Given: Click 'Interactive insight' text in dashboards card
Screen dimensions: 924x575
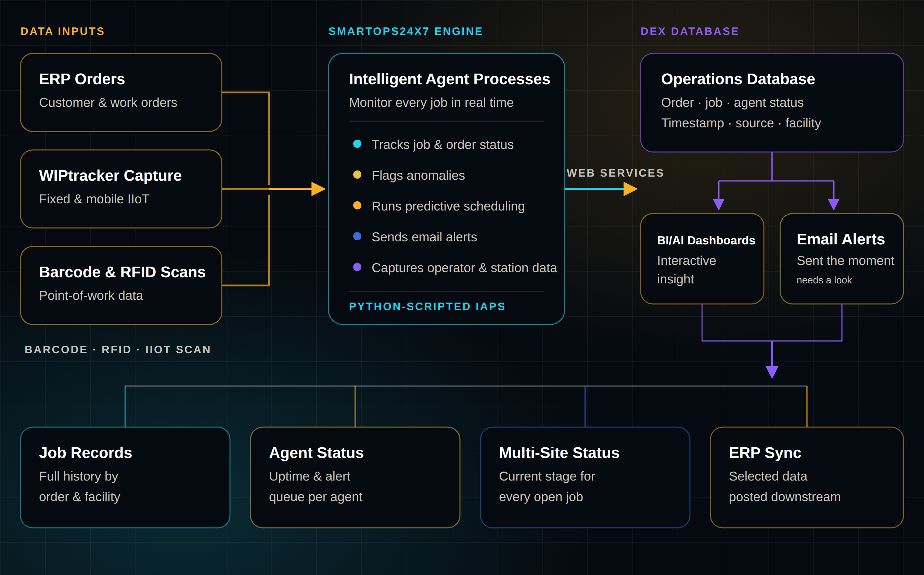Looking at the screenshot, I should pyautogui.click(x=687, y=270).
